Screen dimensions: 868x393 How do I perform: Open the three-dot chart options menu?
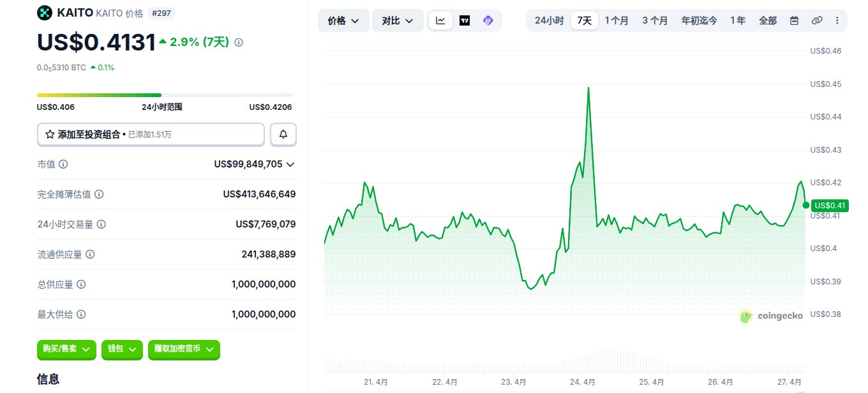pyautogui.click(x=837, y=20)
